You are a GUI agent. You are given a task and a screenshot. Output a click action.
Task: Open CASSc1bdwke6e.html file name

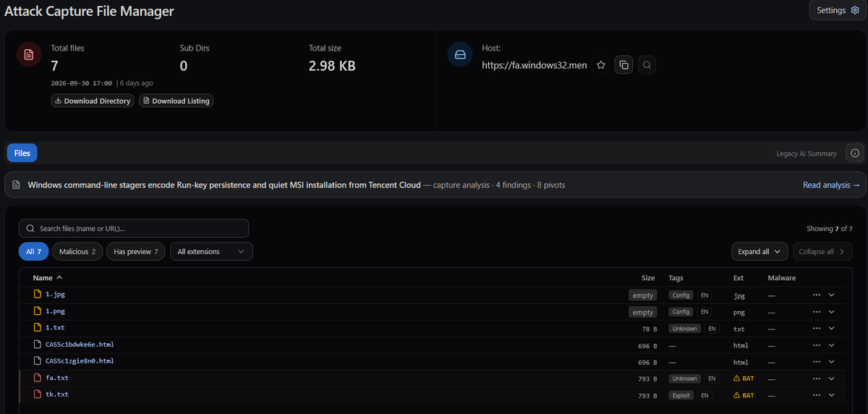point(80,344)
